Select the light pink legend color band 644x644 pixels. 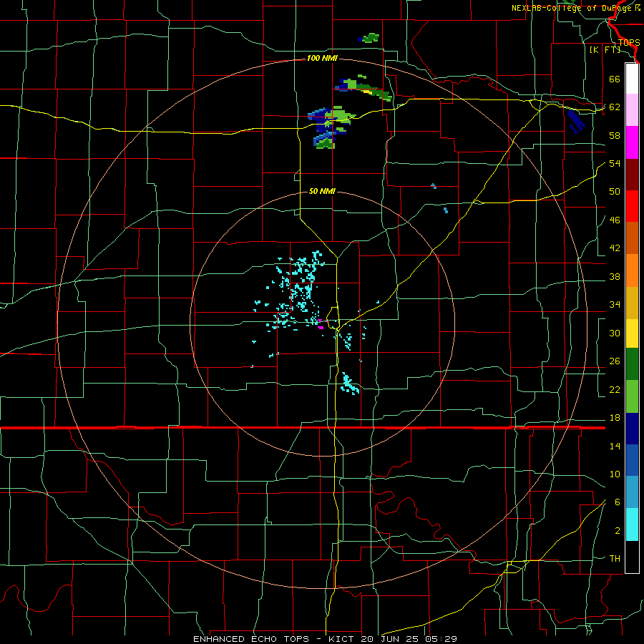[x=632, y=110]
